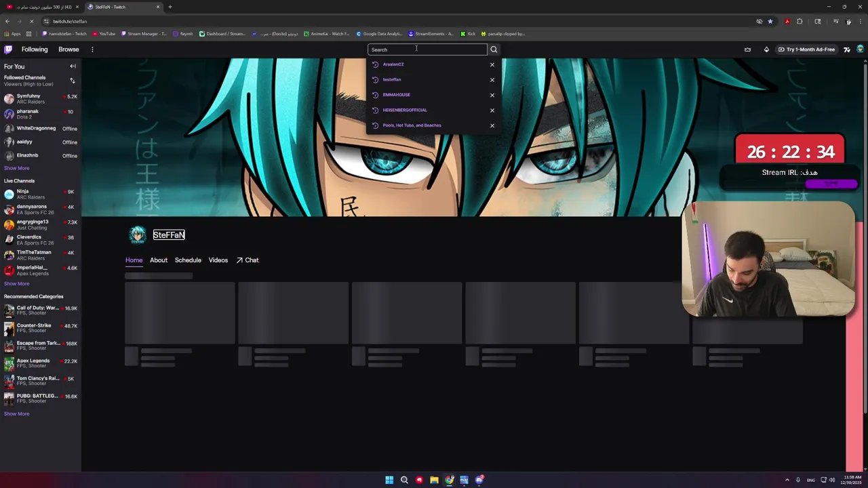Open angryginge13 live channel
The height and width of the screenshot is (488, 868).
click(x=41, y=224)
